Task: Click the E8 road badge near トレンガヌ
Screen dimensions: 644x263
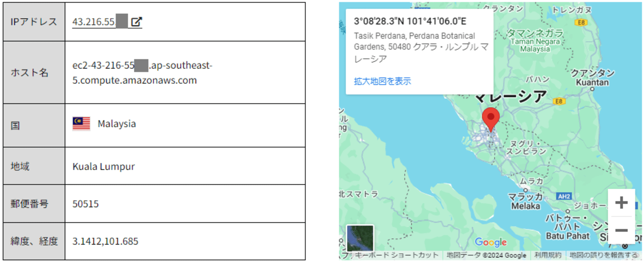Action: coord(581,23)
